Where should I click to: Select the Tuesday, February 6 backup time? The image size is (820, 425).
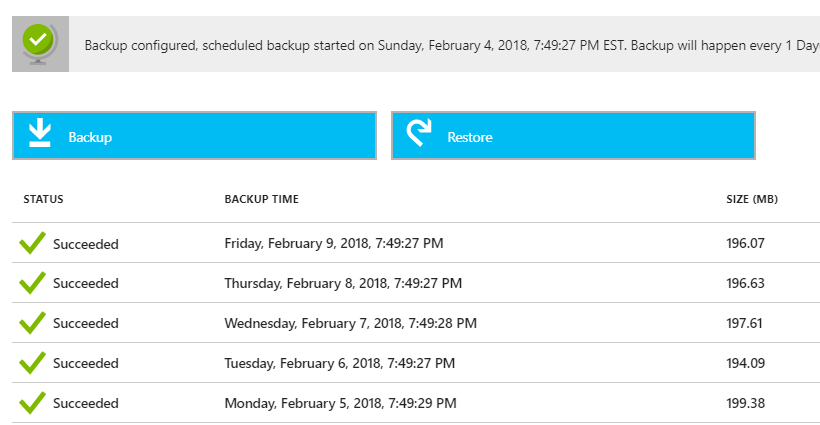(x=339, y=363)
